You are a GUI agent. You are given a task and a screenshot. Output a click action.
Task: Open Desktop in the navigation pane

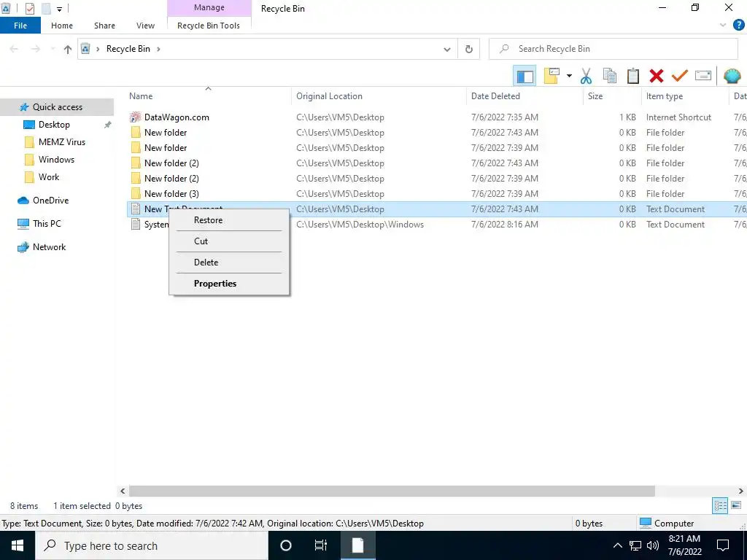pyautogui.click(x=54, y=125)
